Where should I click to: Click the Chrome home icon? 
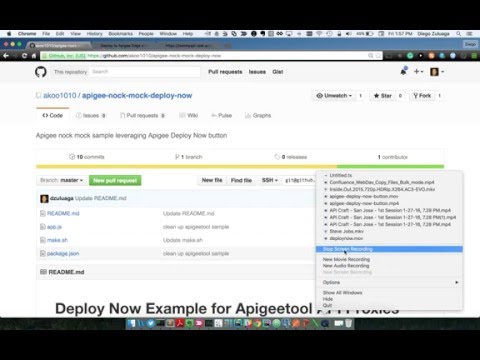pyautogui.click(x=33, y=56)
